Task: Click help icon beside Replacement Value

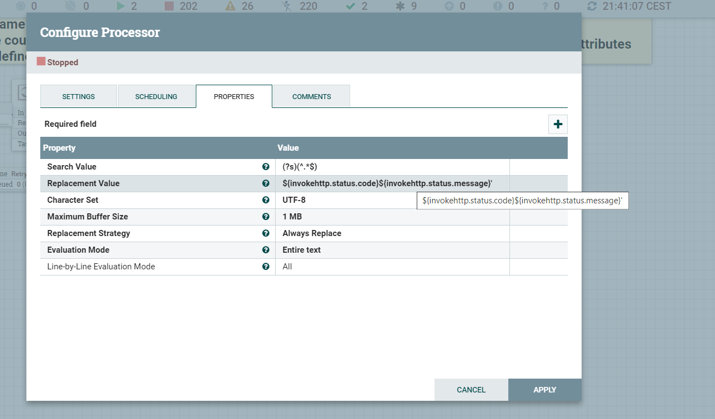Action: click(x=266, y=184)
